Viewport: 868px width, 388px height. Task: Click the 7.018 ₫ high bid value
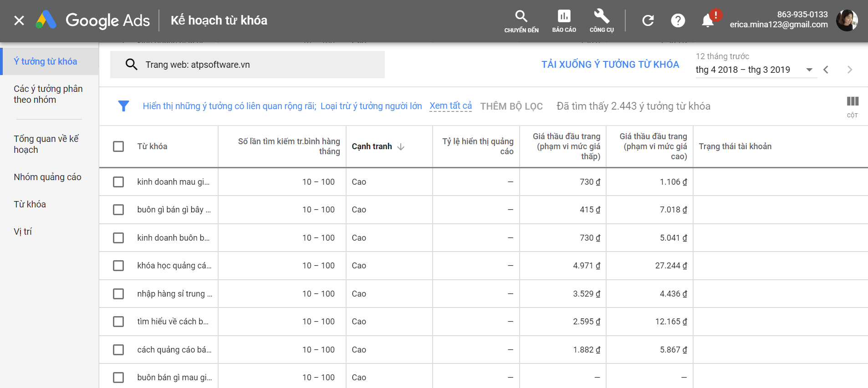pyautogui.click(x=673, y=210)
